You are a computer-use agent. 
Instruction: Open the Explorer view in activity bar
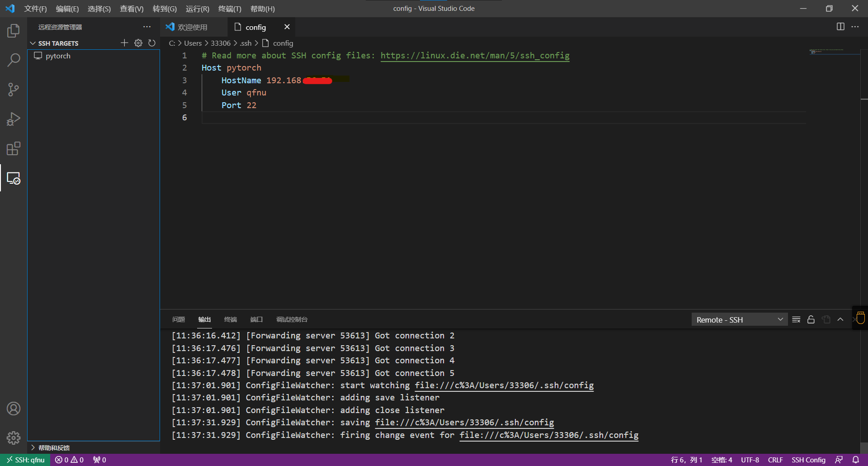14,31
